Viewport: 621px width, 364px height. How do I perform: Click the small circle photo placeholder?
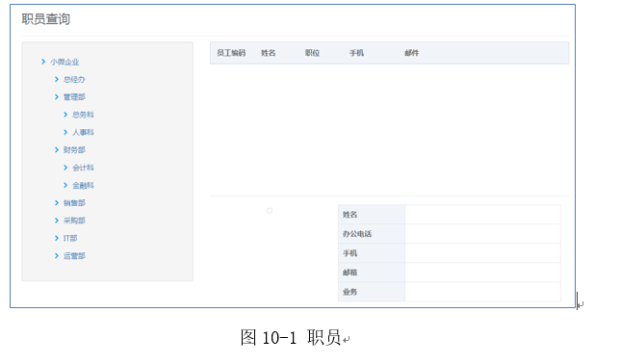pyautogui.click(x=270, y=211)
